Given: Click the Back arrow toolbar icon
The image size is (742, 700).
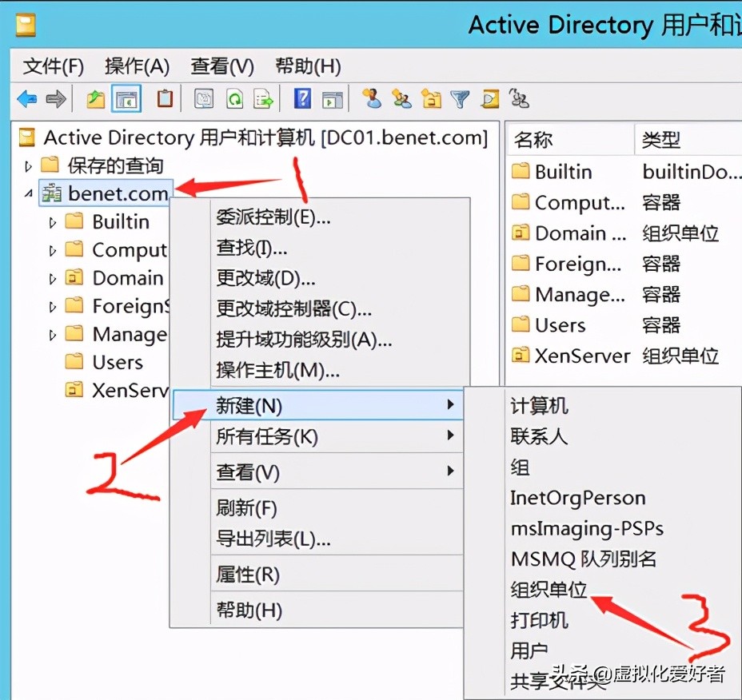Looking at the screenshot, I should [27, 99].
